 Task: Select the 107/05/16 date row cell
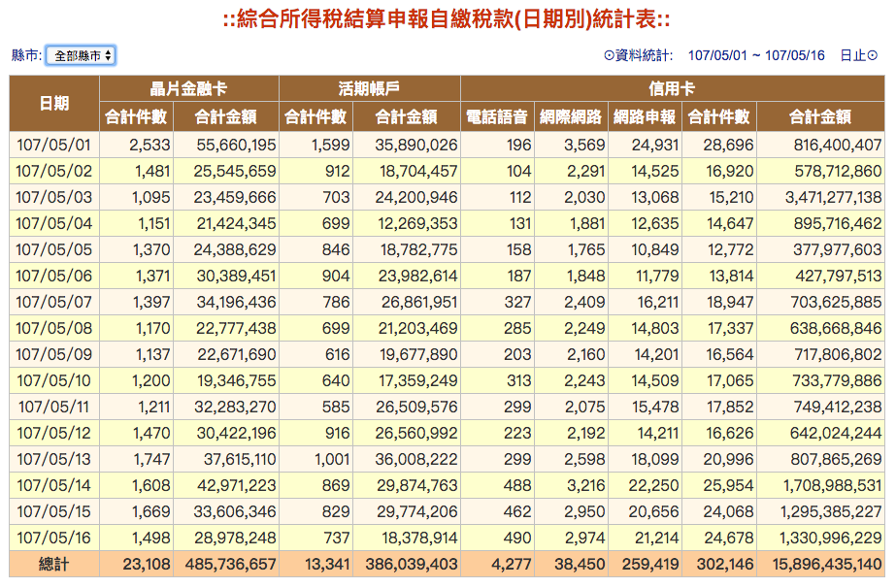53,538
